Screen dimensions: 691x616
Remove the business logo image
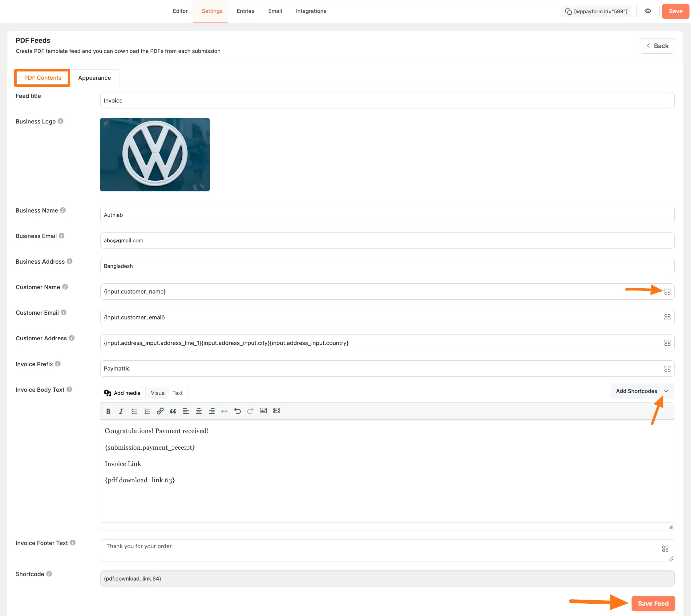click(106, 124)
